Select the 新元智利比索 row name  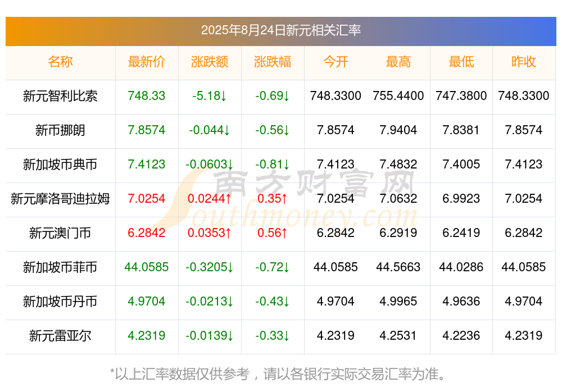tap(60, 96)
